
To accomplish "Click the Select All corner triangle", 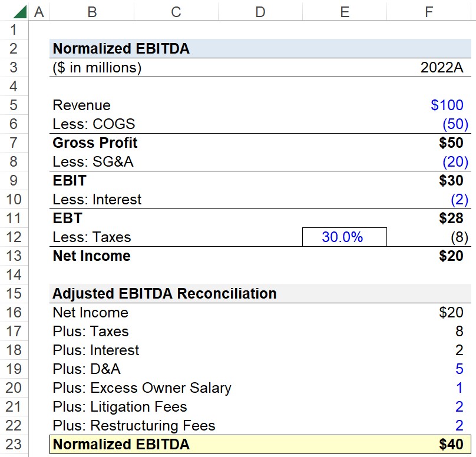I will click(x=19, y=12).
